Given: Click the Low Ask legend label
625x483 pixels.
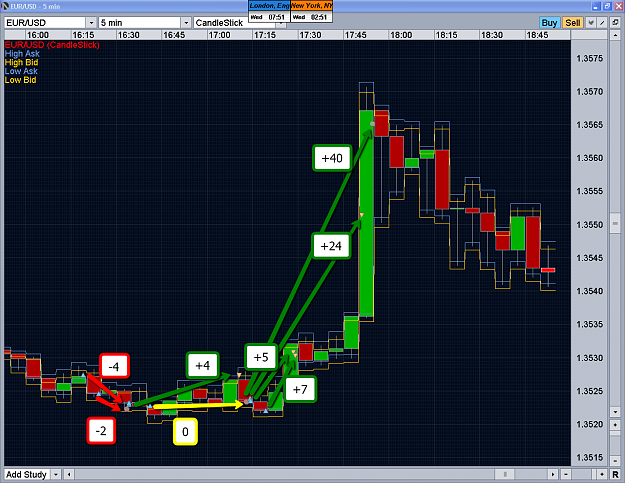Looking at the screenshot, I should pos(21,71).
